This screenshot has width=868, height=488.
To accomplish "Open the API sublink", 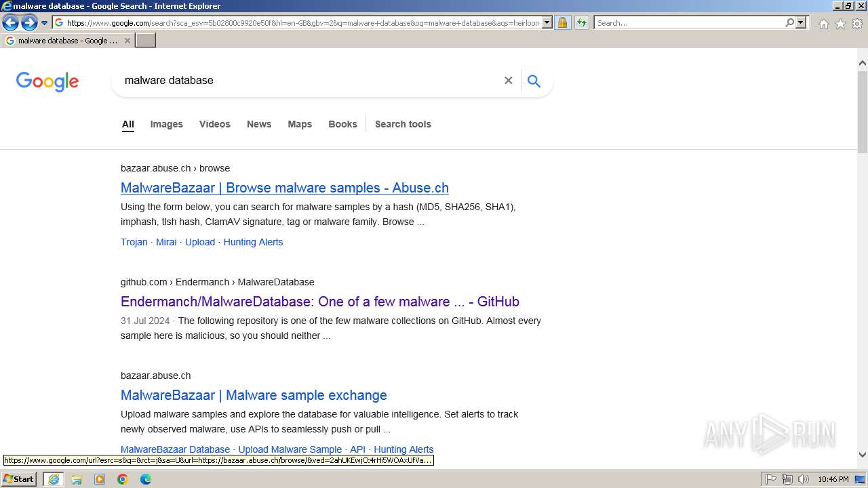I will point(357,449).
